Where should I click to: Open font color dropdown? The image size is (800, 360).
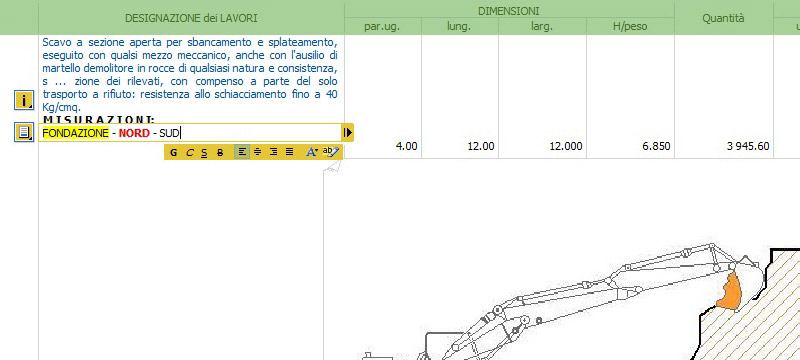click(x=312, y=152)
